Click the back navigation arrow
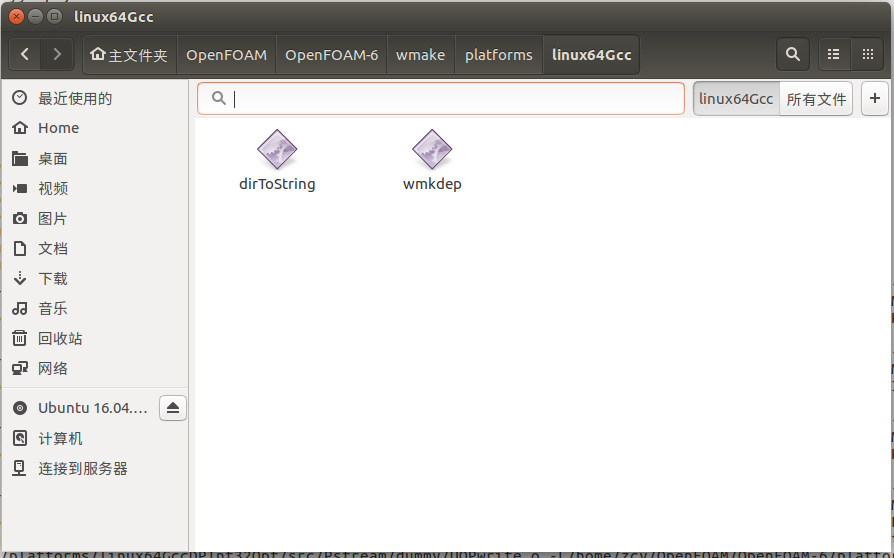The image size is (894, 558). tap(25, 55)
